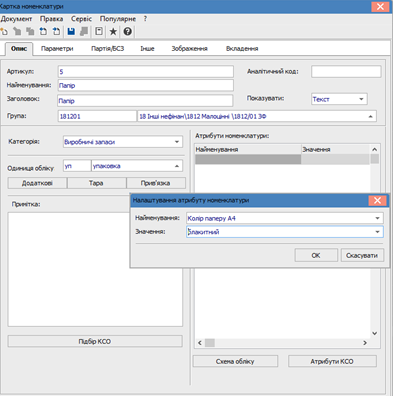
Task: Open the Правка menu
Action: click(51, 19)
